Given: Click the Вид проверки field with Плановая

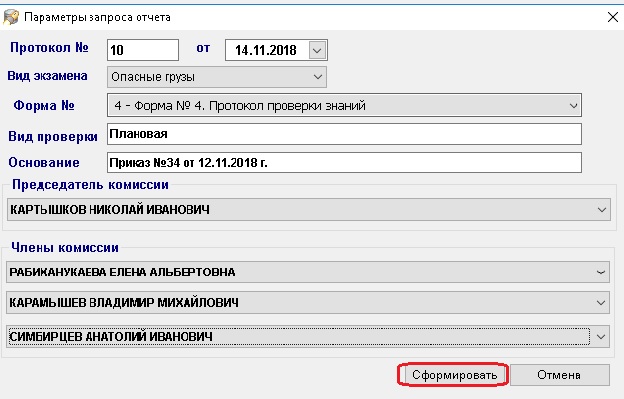Looking at the screenshot, I should (x=344, y=134).
